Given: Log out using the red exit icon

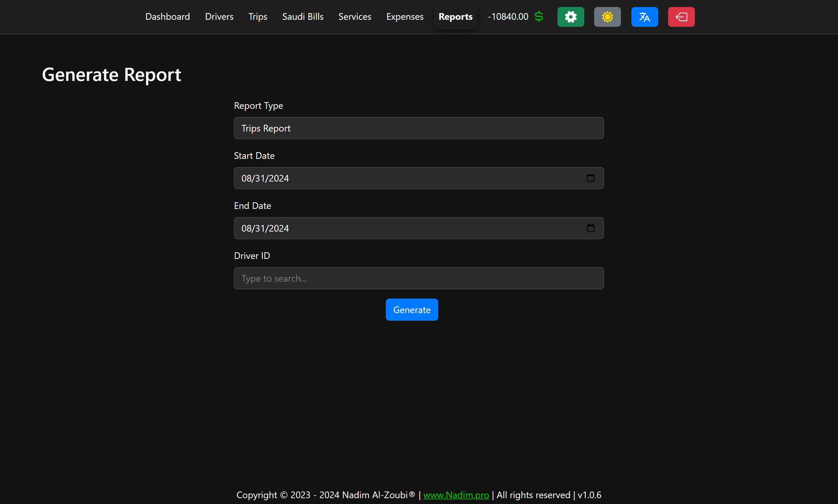Looking at the screenshot, I should [681, 17].
